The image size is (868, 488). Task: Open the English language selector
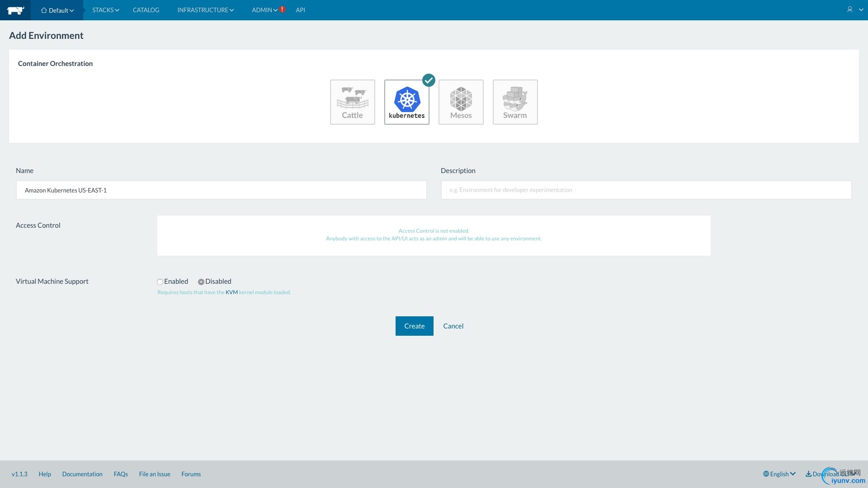pos(779,474)
